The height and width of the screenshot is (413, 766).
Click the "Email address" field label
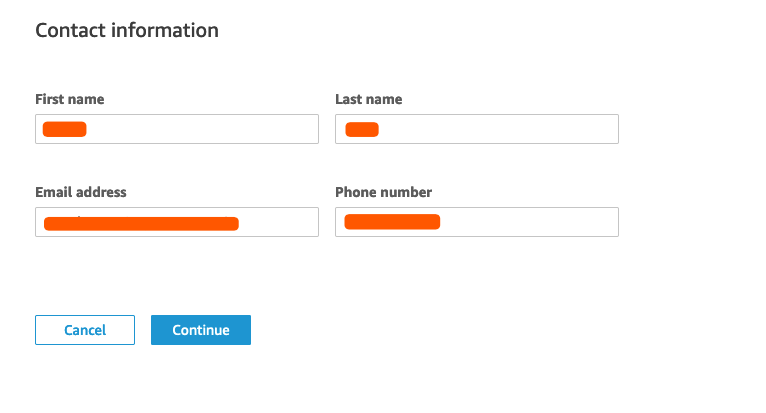(x=81, y=192)
